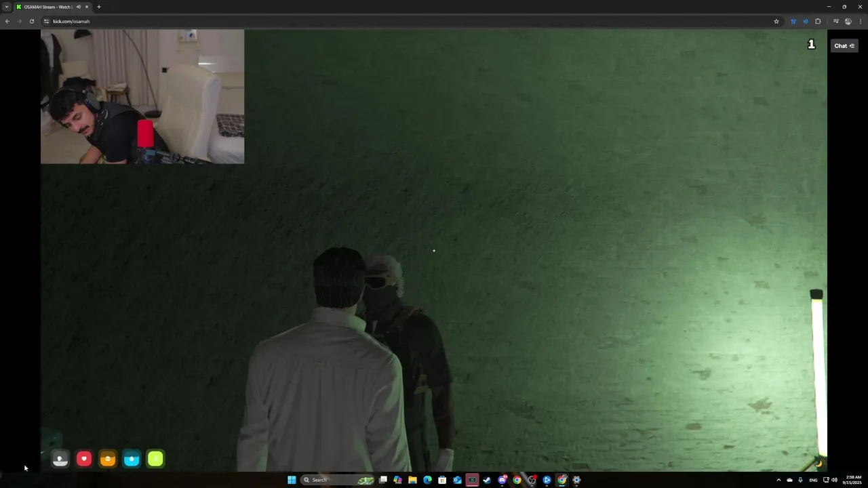Click the kick.com/osamah address bar

point(407,21)
